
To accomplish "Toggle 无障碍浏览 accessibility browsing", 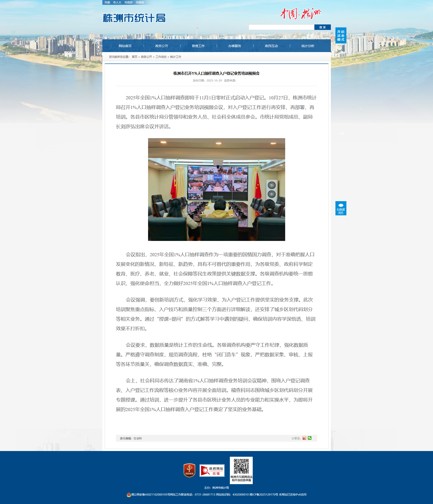I will click(340, 208).
